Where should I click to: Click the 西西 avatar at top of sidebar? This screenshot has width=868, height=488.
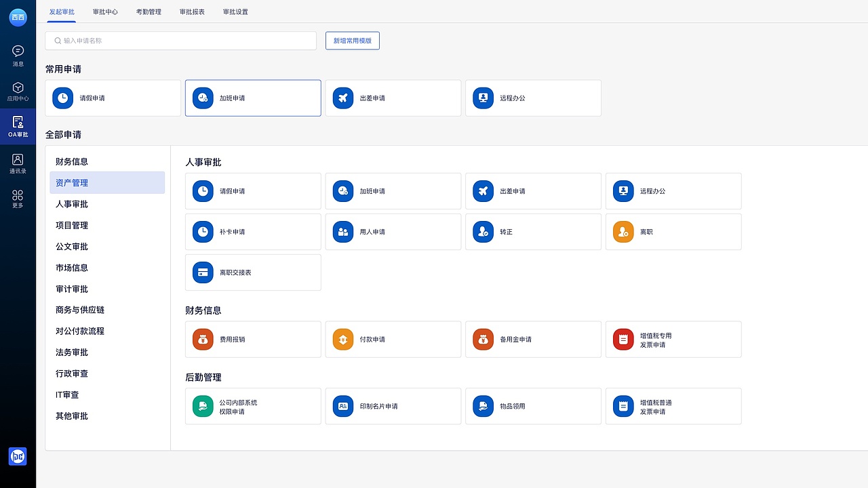tap(18, 18)
